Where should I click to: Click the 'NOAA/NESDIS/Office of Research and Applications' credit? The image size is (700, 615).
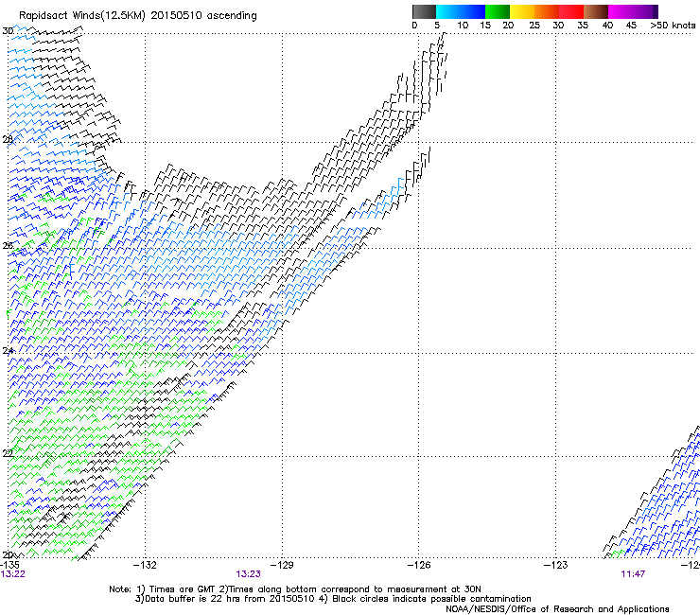pos(557,608)
